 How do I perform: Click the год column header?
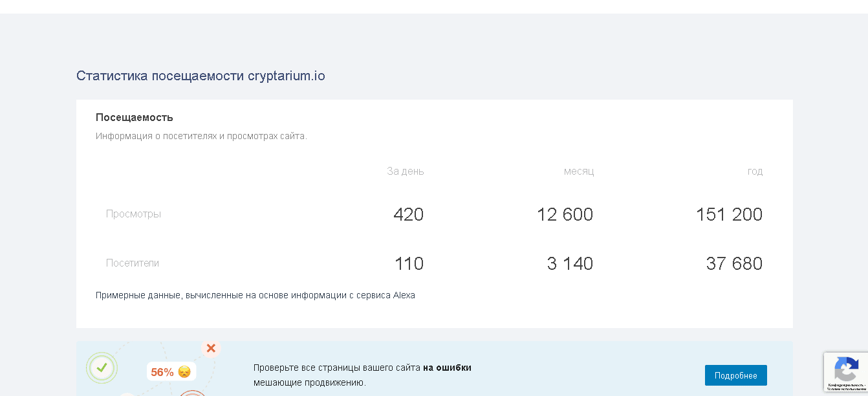pyautogui.click(x=755, y=171)
